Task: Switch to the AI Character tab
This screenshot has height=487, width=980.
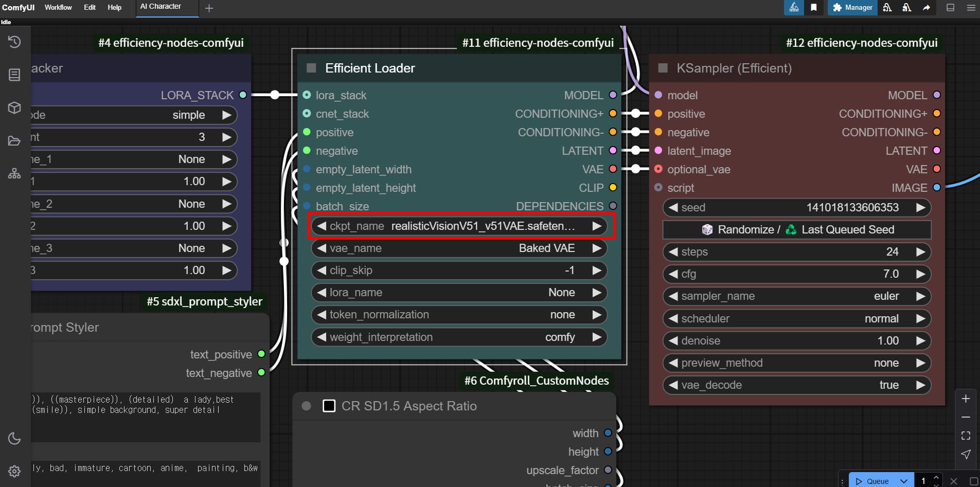Action: click(160, 6)
